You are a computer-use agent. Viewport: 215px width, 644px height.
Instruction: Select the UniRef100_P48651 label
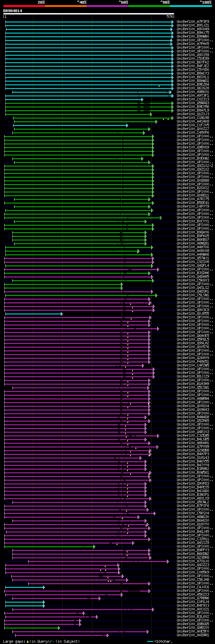[193, 361]
